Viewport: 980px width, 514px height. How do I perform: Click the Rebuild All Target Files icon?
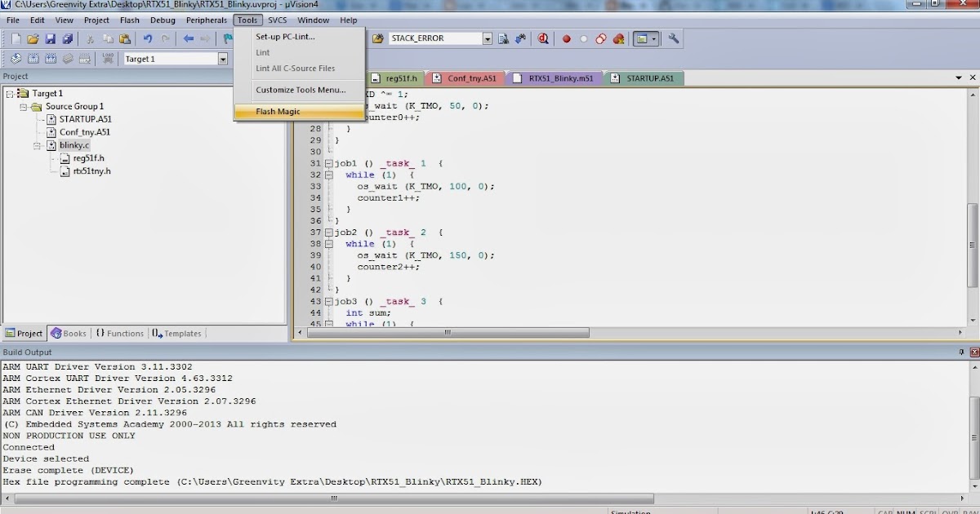(51, 58)
